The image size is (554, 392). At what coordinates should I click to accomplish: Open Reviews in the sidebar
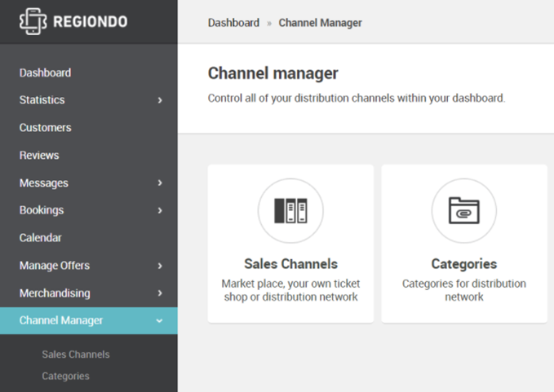(39, 155)
